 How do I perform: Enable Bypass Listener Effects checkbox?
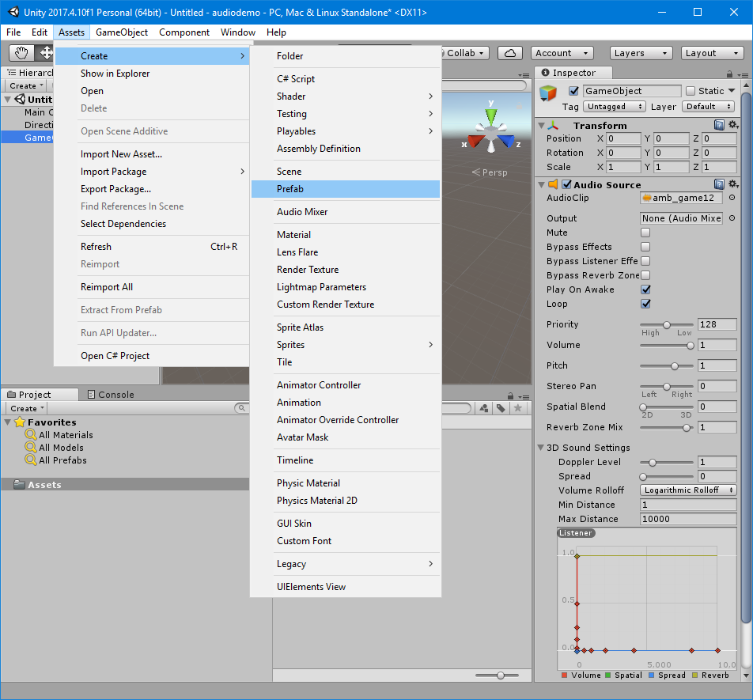tap(645, 261)
